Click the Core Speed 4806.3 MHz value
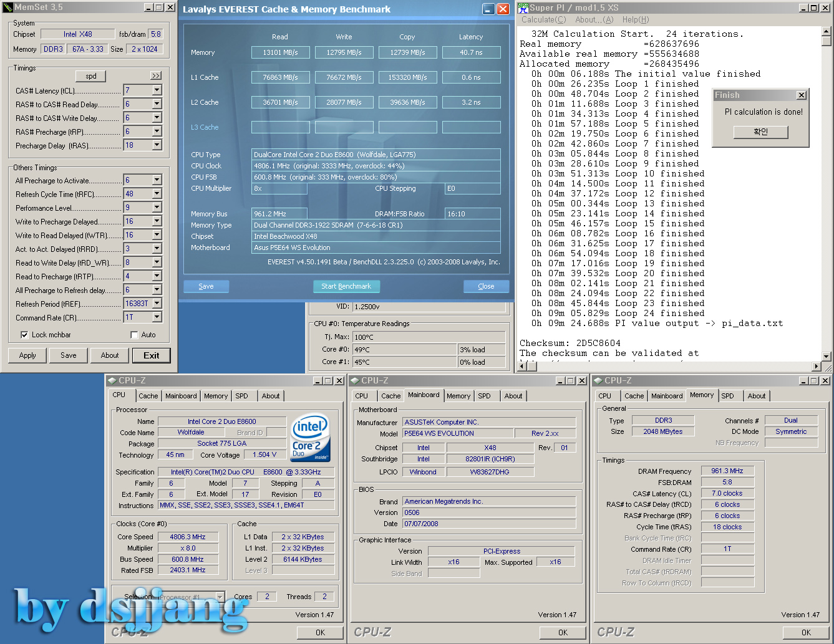834x644 pixels. tap(188, 537)
